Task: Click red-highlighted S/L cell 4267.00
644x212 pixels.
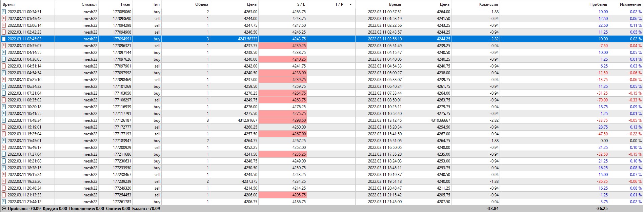Action: [283, 134]
